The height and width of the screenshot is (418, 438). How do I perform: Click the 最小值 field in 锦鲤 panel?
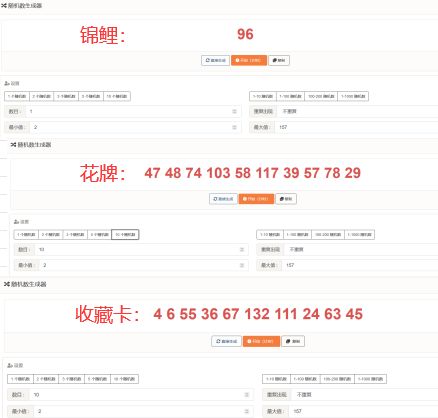135,127
